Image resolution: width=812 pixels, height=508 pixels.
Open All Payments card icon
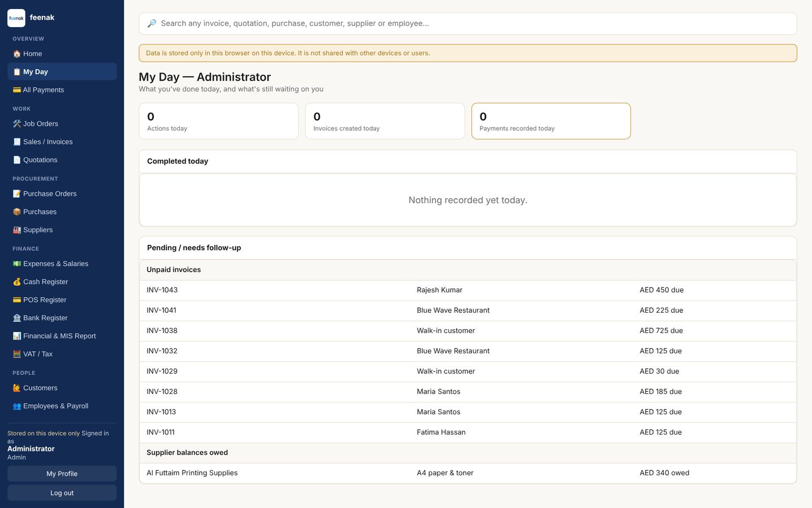click(x=17, y=90)
